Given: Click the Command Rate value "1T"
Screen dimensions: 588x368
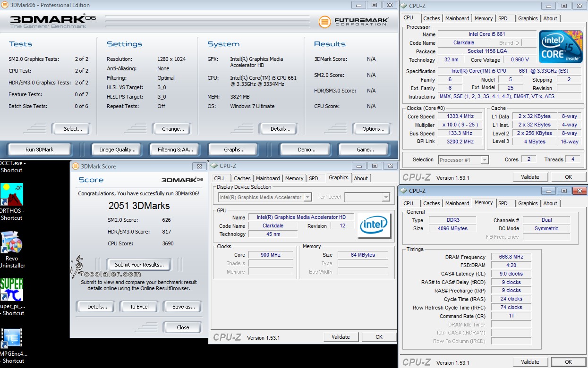Looking at the screenshot, I should 511,316.
